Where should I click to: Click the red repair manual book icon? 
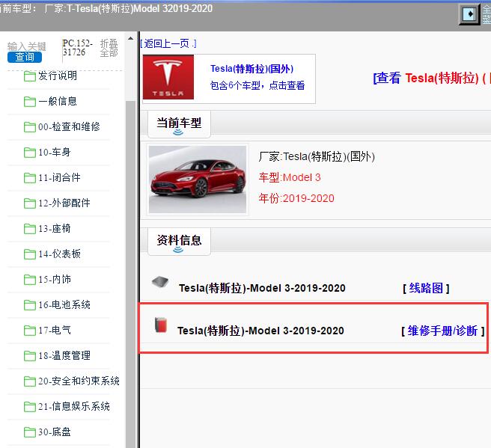[161, 325]
